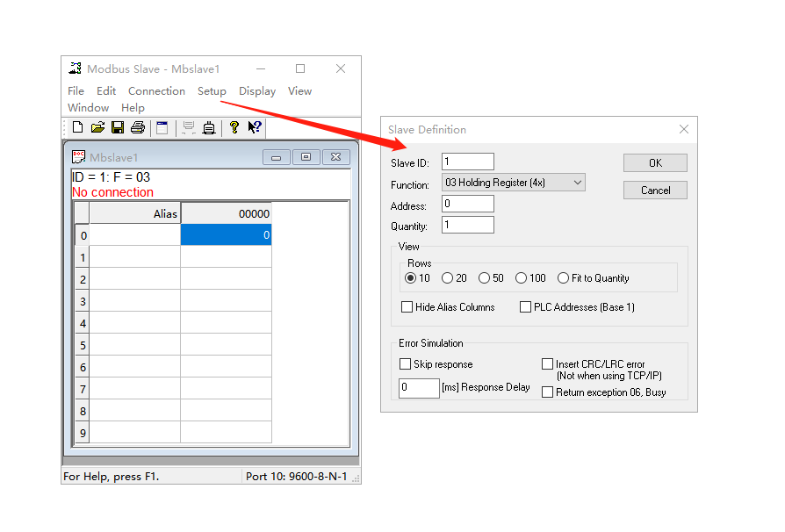Click the Quantity input field
Image resolution: width=785 pixels, height=532 pixels.
467,226
